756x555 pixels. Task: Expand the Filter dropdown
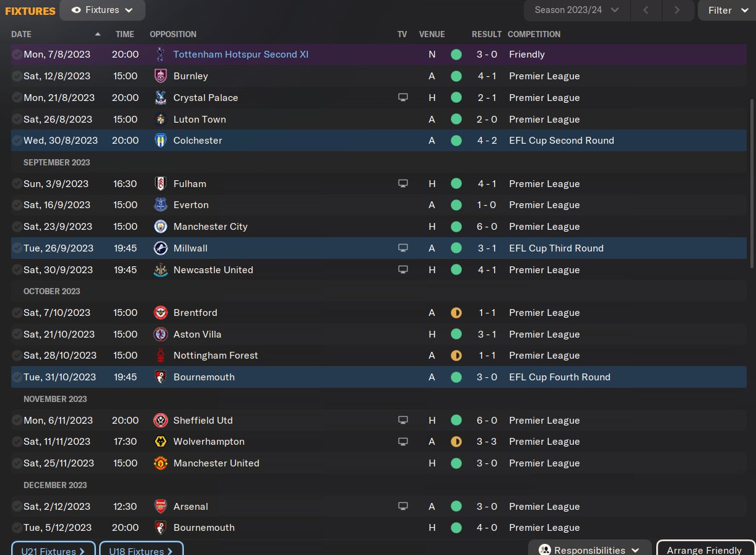pyautogui.click(x=728, y=11)
